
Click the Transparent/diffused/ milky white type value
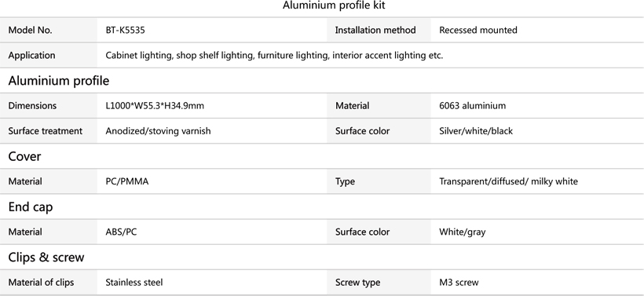[508, 181]
